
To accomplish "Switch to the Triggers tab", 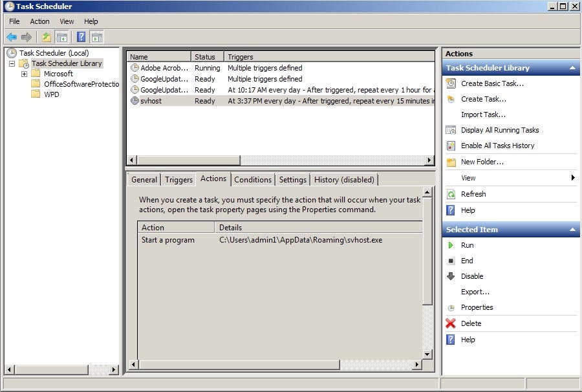I will [x=178, y=180].
